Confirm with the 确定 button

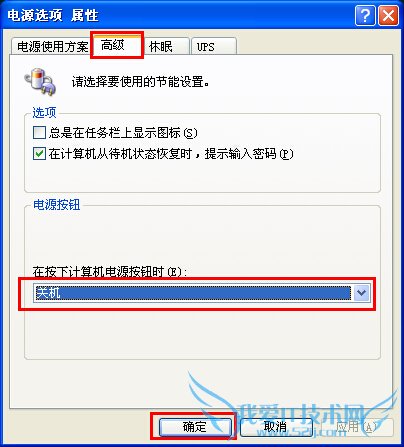click(195, 427)
